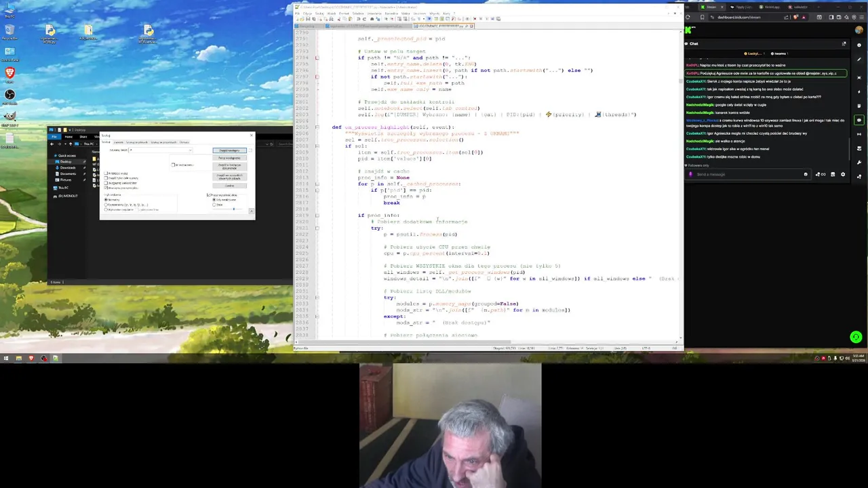Click the New file icon in Notepad++ toolbar
868x488 pixels.
point(297,19)
